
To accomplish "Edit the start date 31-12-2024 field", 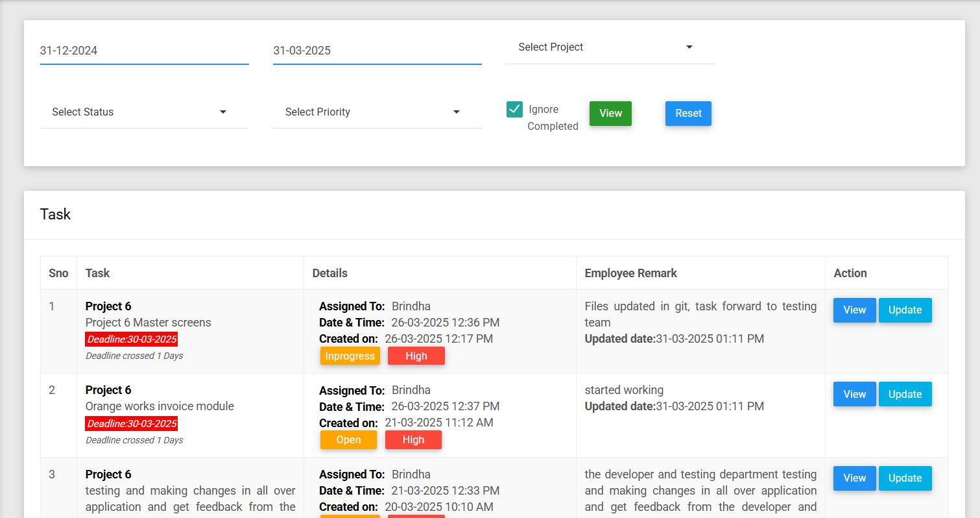I will 144,51.
